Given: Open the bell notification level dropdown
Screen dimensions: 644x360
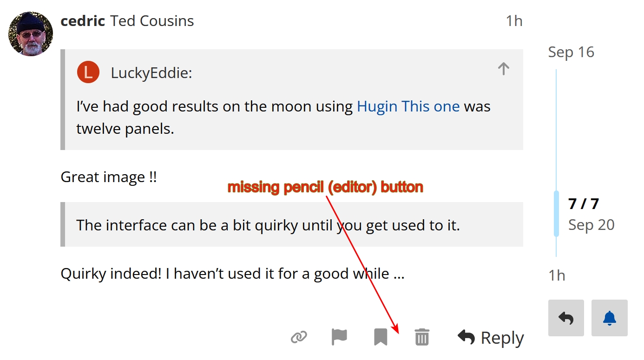Looking at the screenshot, I should click(609, 318).
